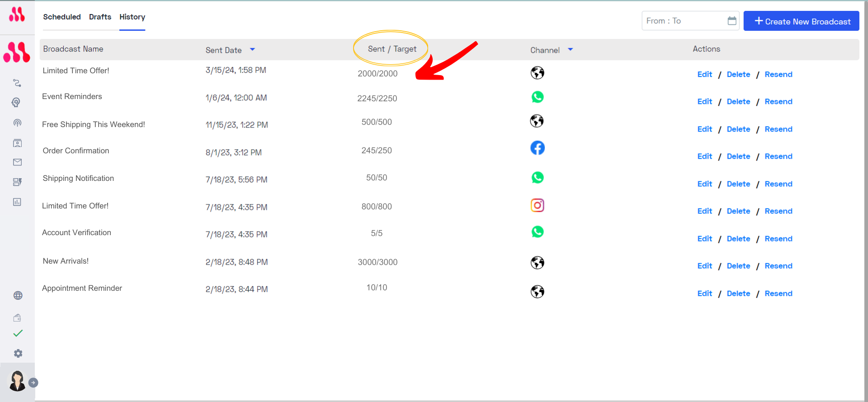Click the 245/250 sent count
The height and width of the screenshot is (402, 868).
(x=377, y=150)
